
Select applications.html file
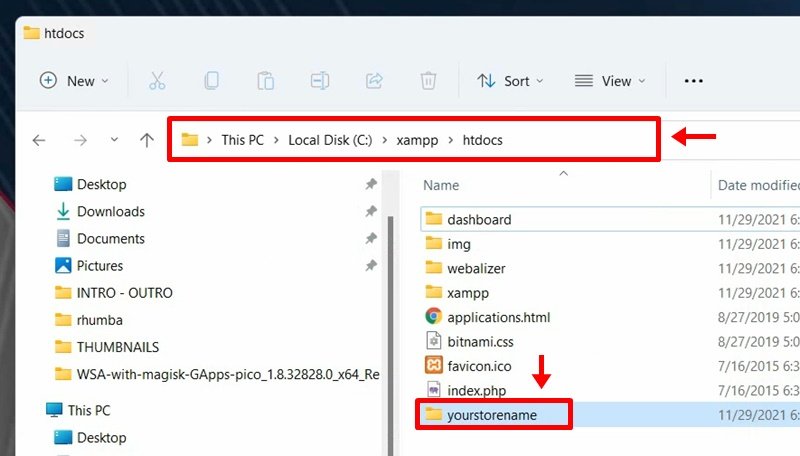[498, 317]
